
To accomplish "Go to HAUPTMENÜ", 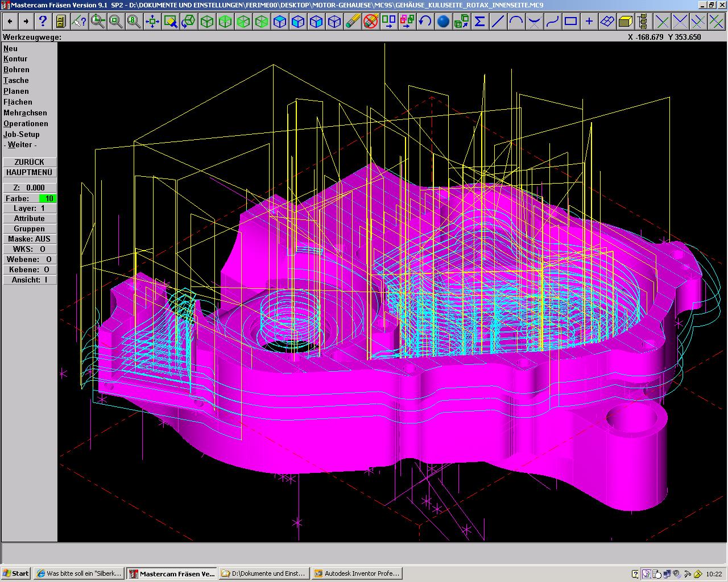I will (x=30, y=172).
